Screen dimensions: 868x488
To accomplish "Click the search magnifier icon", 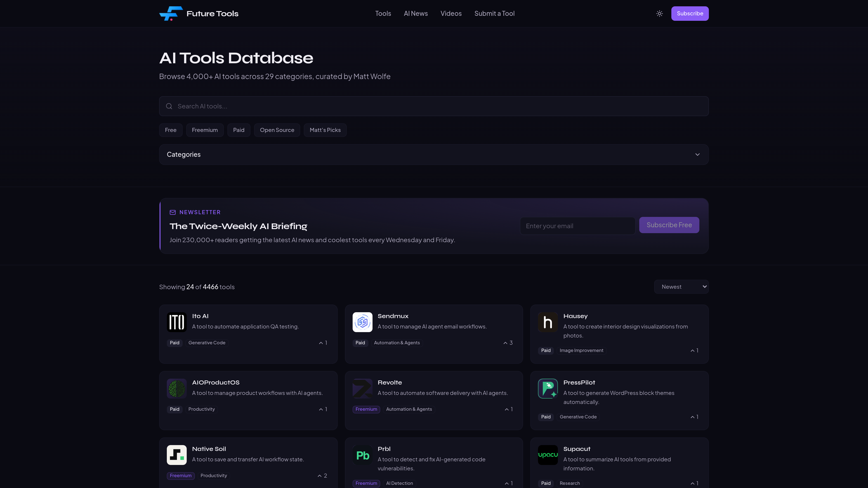I will [169, 106].
